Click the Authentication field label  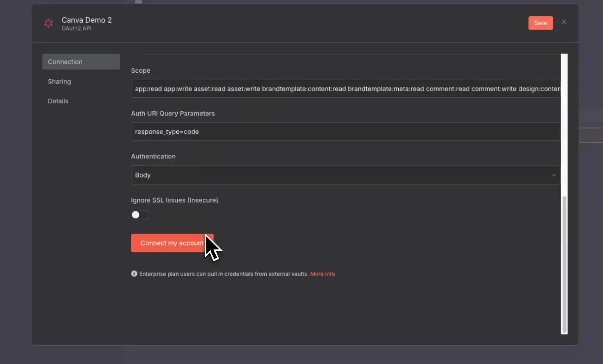click(153, 156)
